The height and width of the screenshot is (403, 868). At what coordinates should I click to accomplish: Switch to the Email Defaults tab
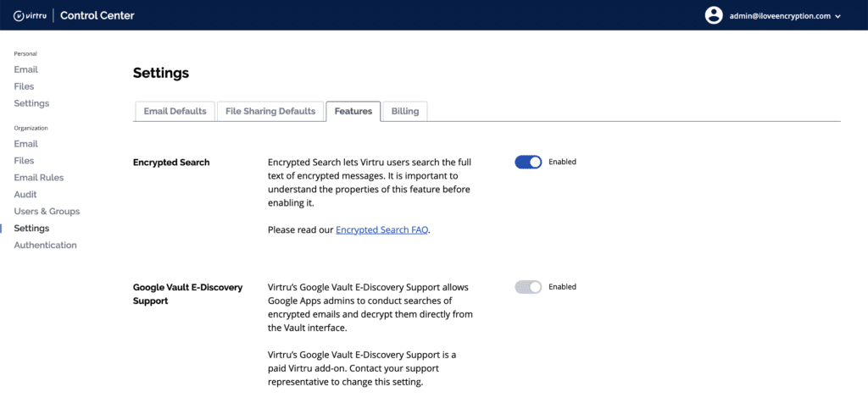(175, 112)
